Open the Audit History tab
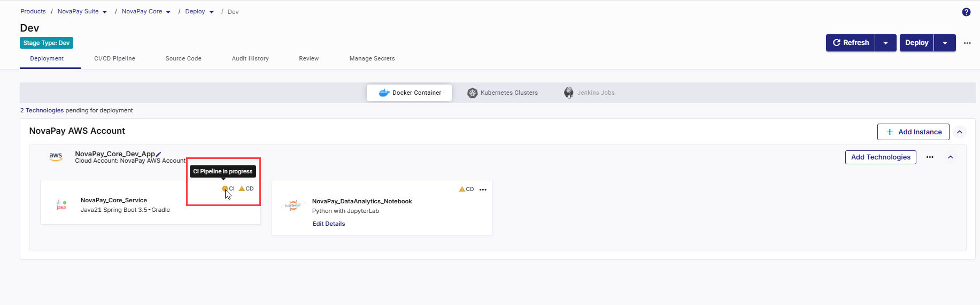This screenshot has width=980, height=305. [250, 58]
